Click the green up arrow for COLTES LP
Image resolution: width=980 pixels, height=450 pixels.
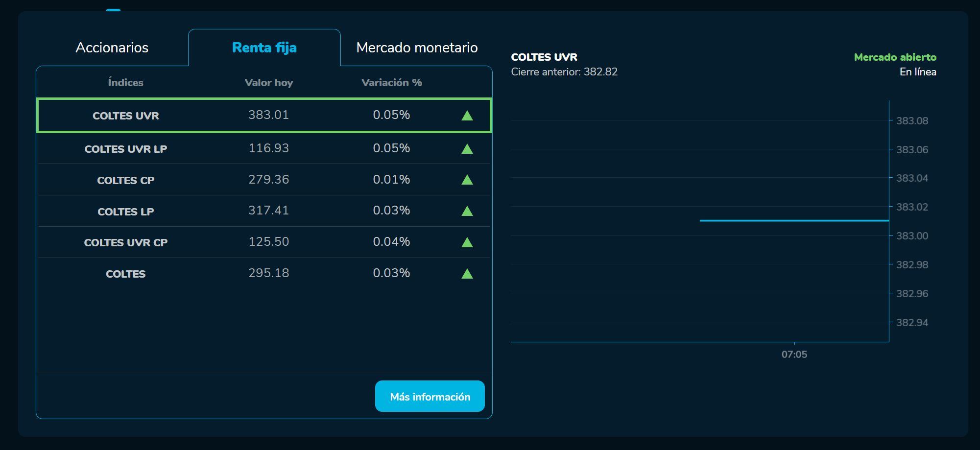click(x=467, y=211)
